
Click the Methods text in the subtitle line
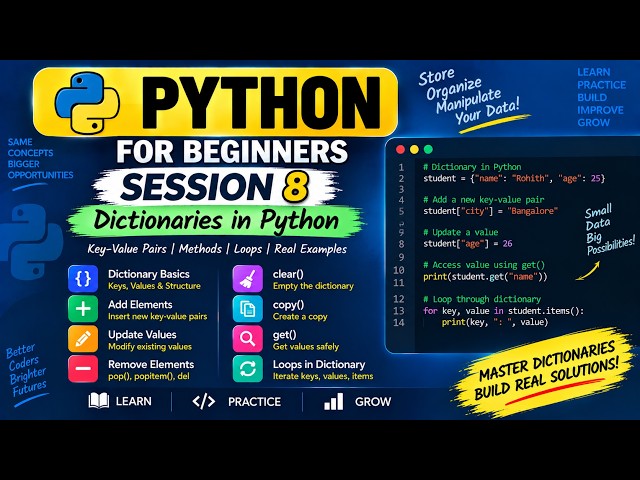click(200, 249)
